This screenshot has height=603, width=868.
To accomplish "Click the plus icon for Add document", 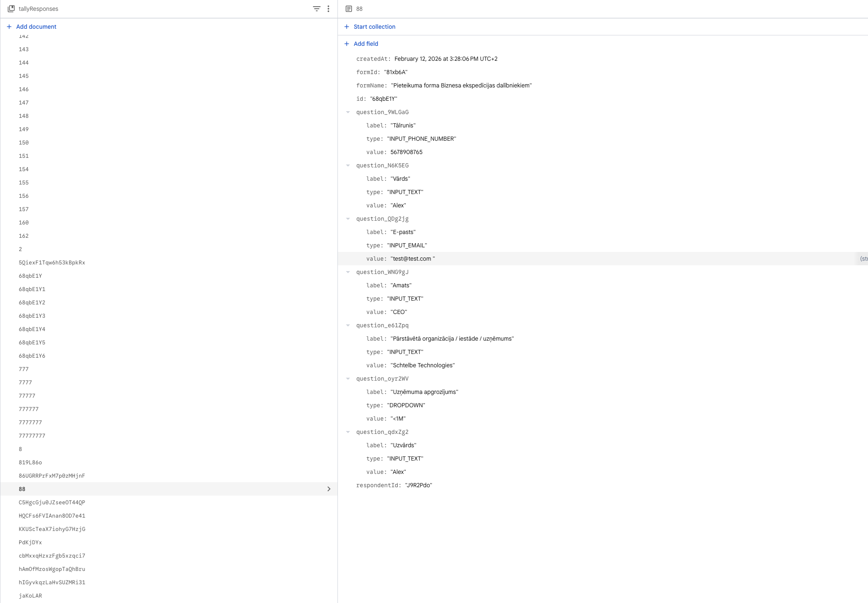I will 9,27.
